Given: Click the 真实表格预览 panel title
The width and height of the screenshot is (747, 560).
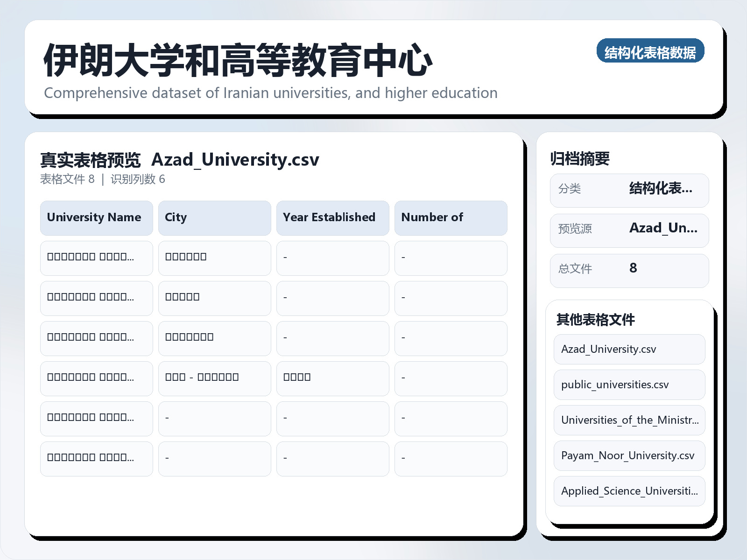Looking at the screenshot, I should [90, 159].
